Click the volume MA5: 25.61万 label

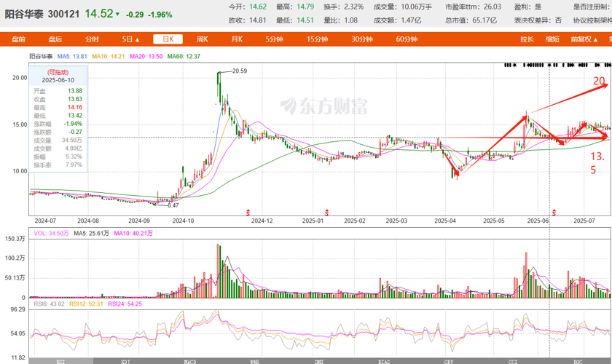click(91, 233)
